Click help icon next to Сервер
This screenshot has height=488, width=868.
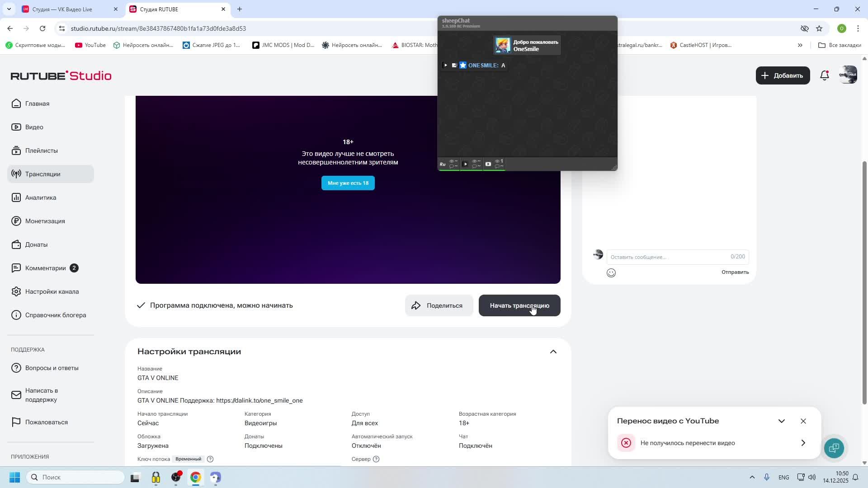click(x=376, y=459)
